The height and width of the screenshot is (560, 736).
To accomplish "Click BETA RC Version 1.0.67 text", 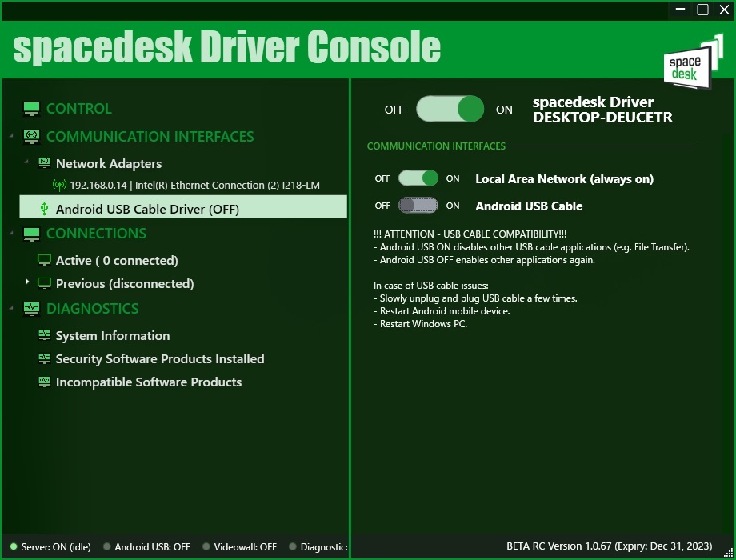I will click(x=610, y=546).
